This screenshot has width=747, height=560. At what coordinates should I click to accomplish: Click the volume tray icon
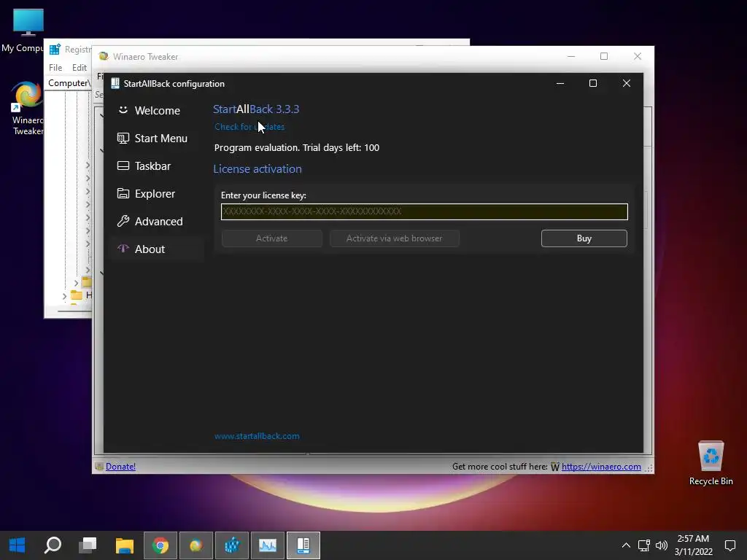pos(661,545)
